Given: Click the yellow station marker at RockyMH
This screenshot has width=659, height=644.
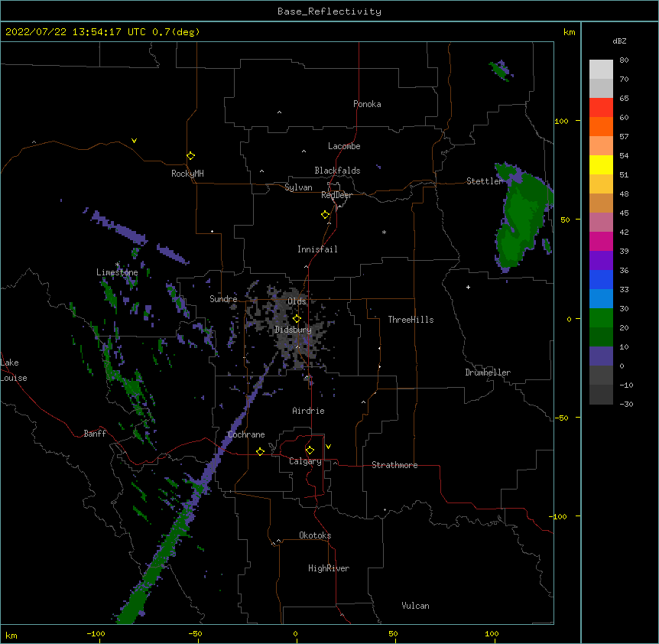Looking at the screenshot, I should (x=190, y=156).
